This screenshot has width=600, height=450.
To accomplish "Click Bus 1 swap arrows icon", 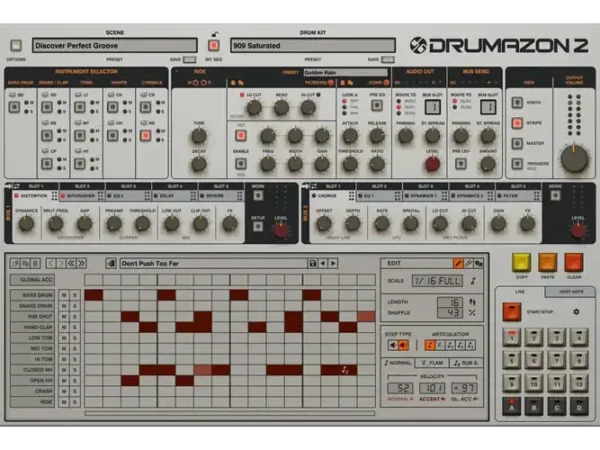I will pos(17,186).
